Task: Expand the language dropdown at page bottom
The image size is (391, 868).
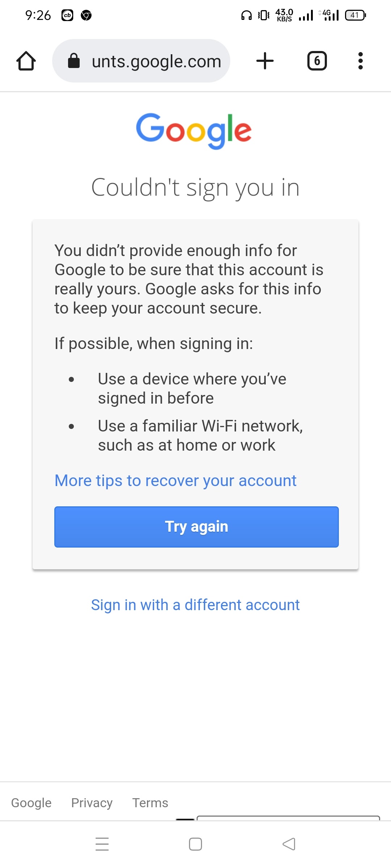Action: click(x=288, y=818)
